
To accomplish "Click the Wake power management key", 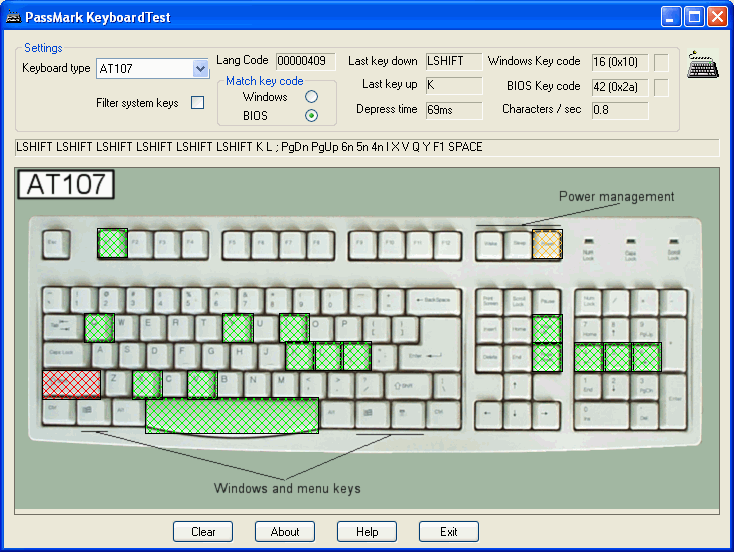I will point(490,244).
